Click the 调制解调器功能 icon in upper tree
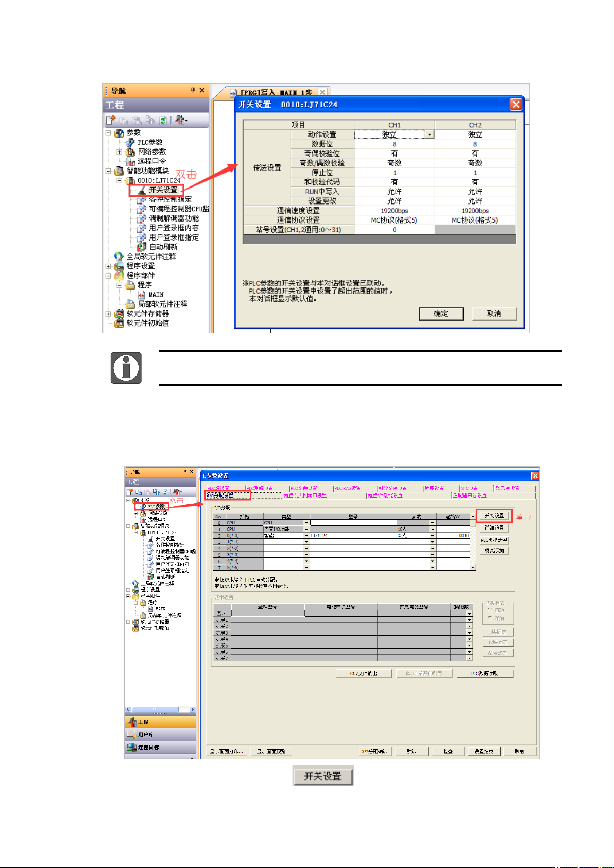 pyautogui.click(x=142, y=219)
